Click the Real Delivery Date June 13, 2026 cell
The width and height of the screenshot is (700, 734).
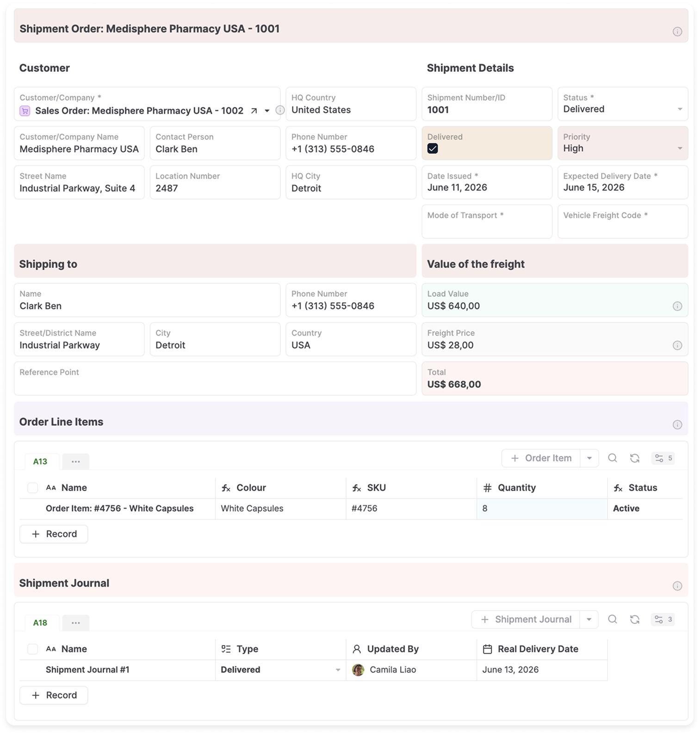(x=542, y=670)
